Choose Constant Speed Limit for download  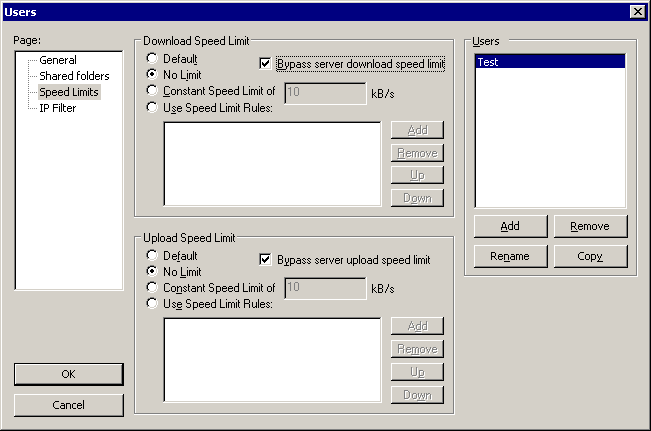pyautogui.click(x=152, y=91)
